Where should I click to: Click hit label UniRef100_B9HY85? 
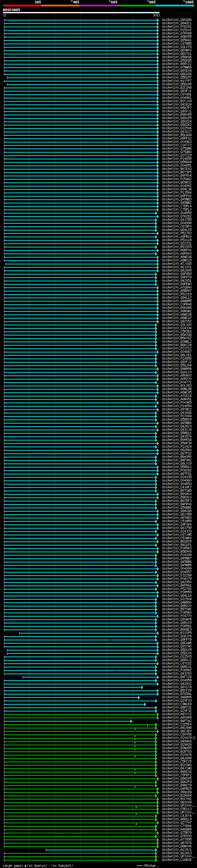[176, 115]
